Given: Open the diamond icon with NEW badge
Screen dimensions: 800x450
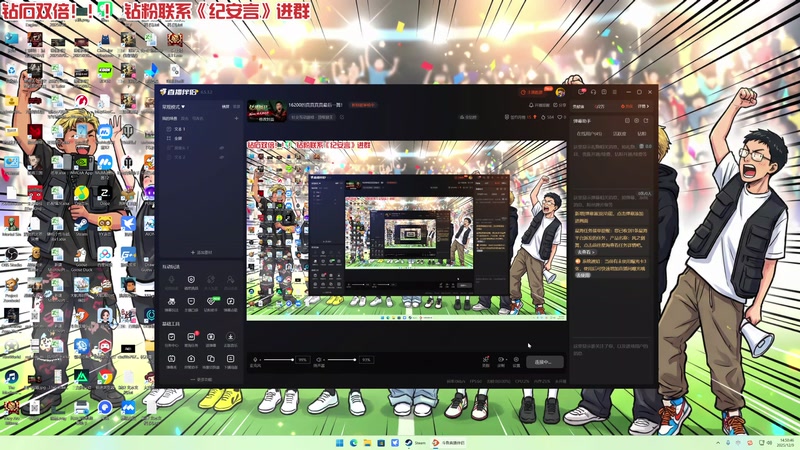Looking at the screenshot, I should point(211,302).
